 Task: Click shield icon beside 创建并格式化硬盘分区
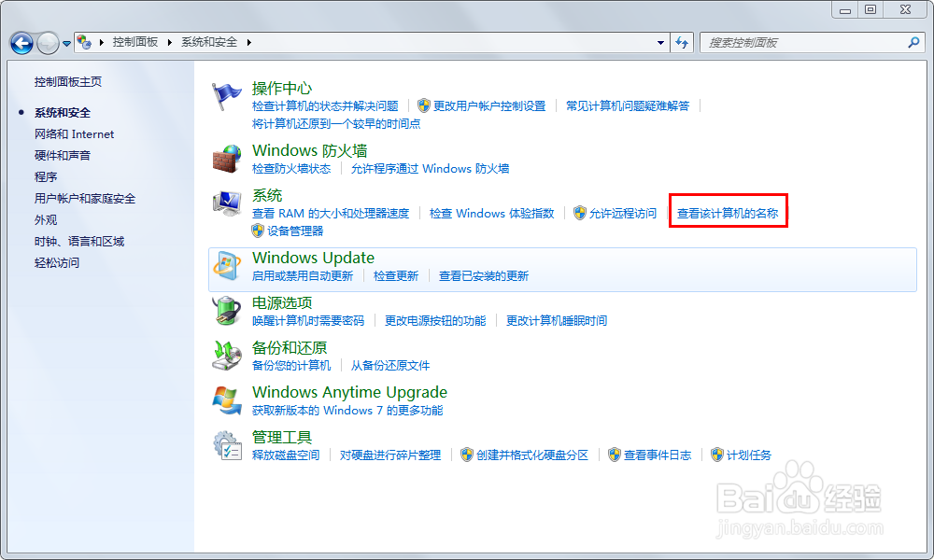[467, 455]
